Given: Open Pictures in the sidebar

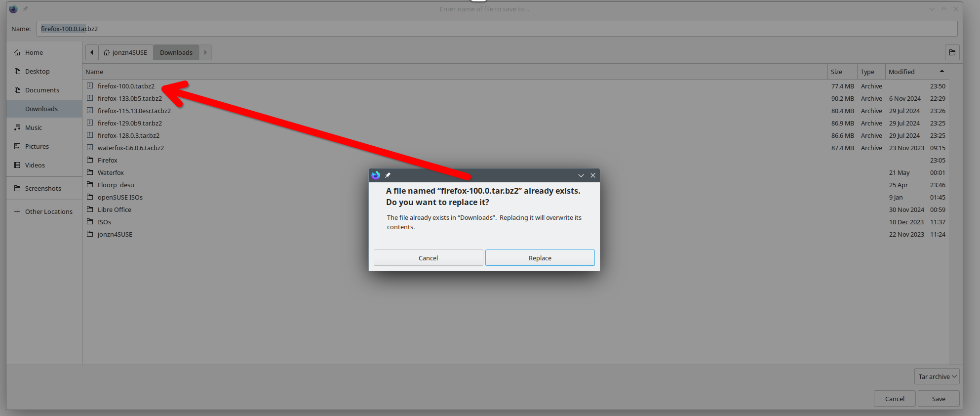Looking at the screenshot, I should pyautogui.click(x=44, y=146).
